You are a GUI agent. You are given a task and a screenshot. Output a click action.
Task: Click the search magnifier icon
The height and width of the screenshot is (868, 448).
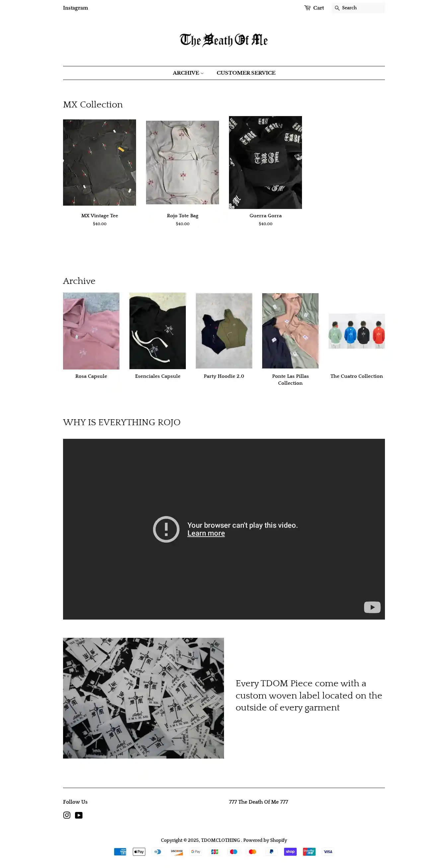coord(337,8)
